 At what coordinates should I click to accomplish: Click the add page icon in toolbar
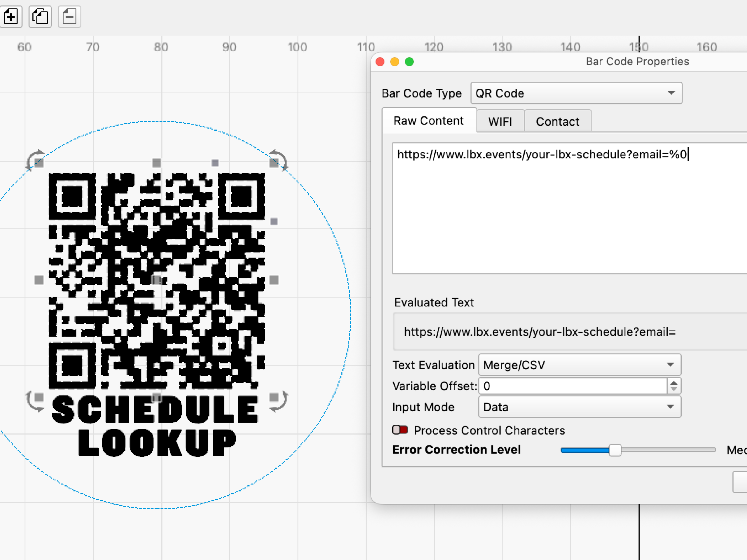11,16
